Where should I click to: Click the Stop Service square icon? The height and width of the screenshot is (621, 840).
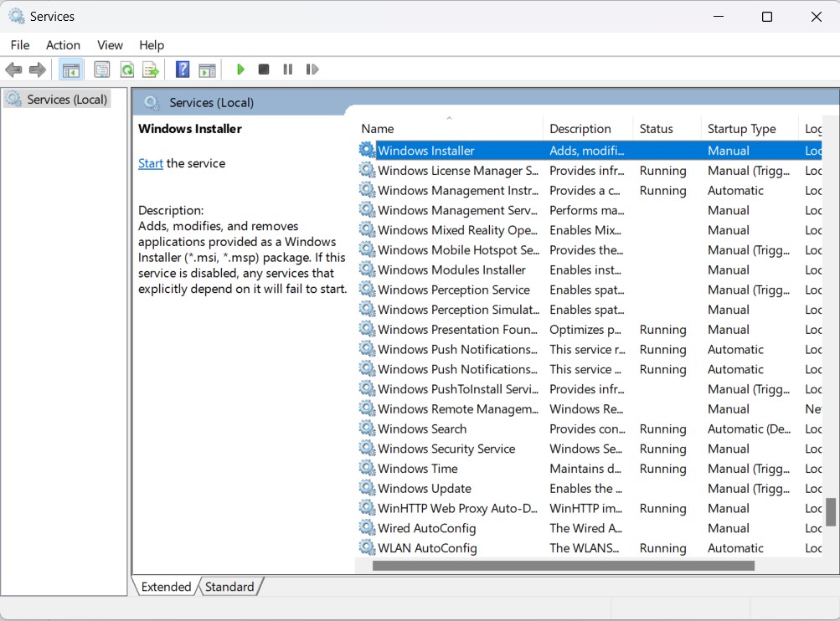(x=264, y=69)
